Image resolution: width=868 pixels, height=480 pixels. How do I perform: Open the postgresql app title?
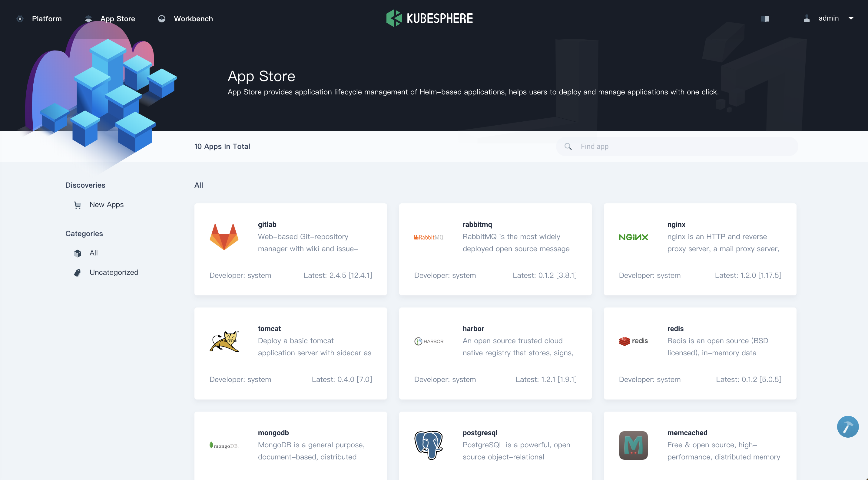point(480,432)
